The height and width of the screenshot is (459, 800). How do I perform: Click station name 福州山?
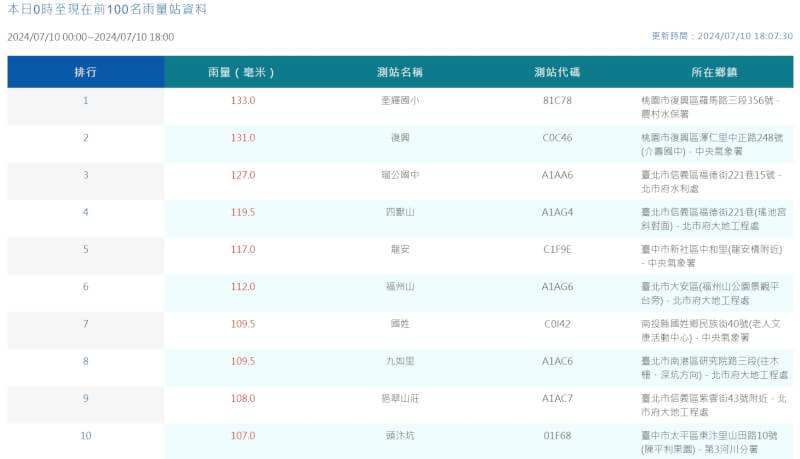tap(400, 287)
